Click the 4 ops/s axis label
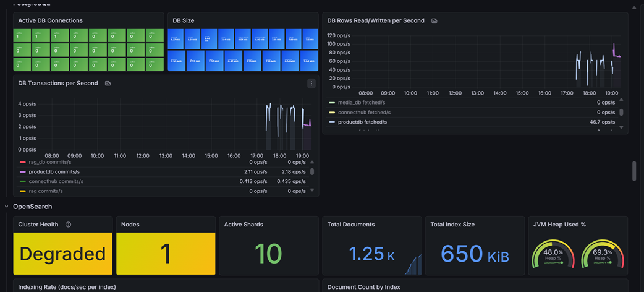Image resolution: width=644 pixels, height=292 pixels. (x=28, y=104)
